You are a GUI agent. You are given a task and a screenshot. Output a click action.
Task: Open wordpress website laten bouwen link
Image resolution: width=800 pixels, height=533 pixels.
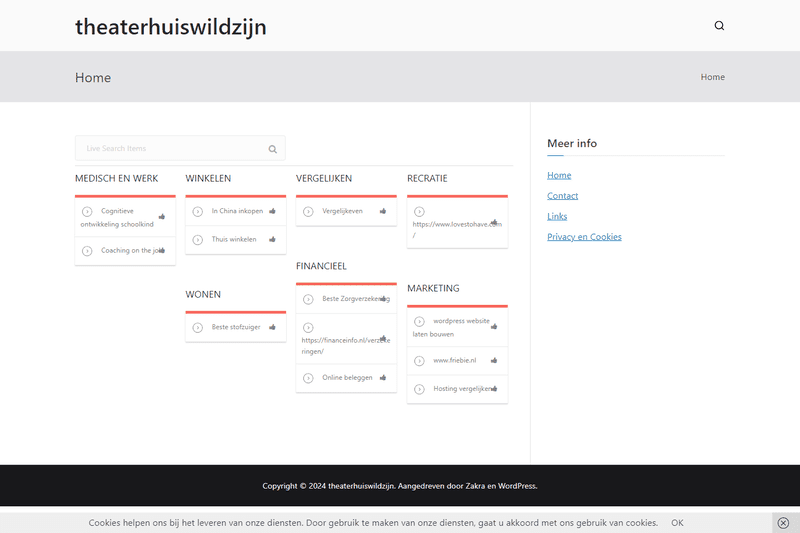click(x=460, y=321)
